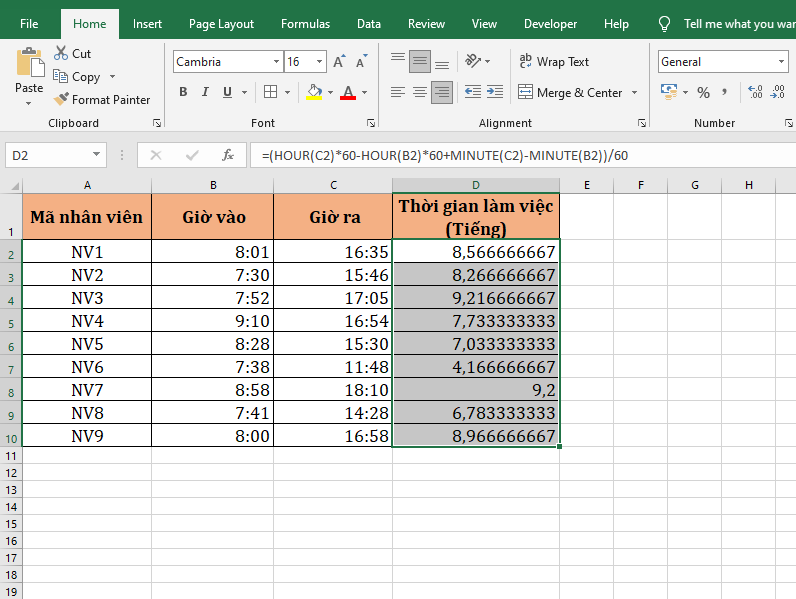
Task: Open the Merge & Center dropdown arrow
Action: [632, 93]
